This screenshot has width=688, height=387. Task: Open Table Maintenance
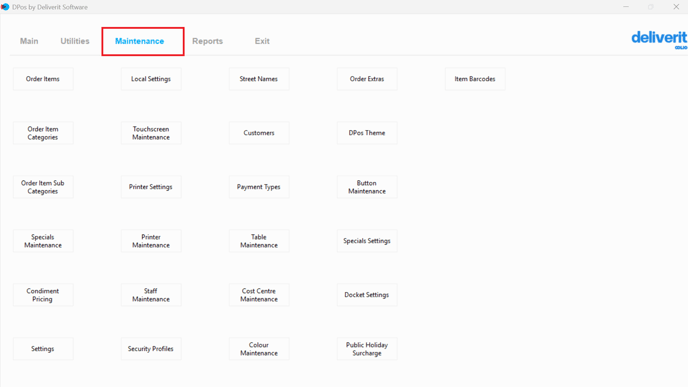[259, 241]
